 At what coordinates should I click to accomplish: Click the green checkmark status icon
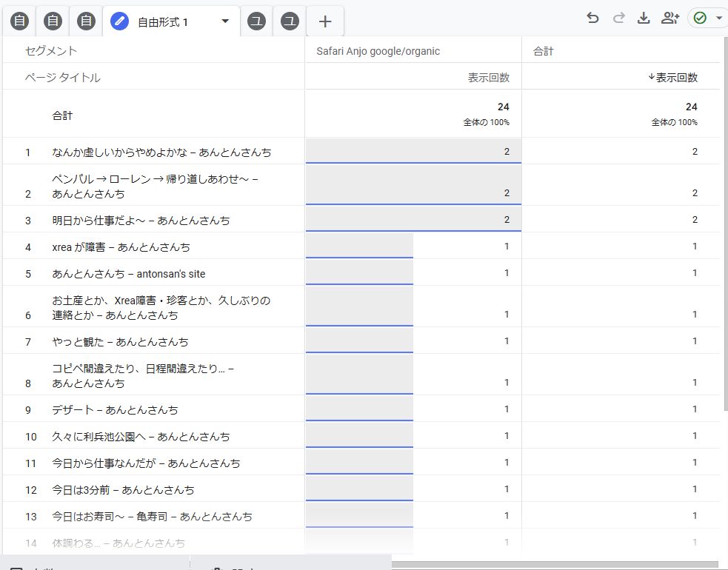(700, 19)
